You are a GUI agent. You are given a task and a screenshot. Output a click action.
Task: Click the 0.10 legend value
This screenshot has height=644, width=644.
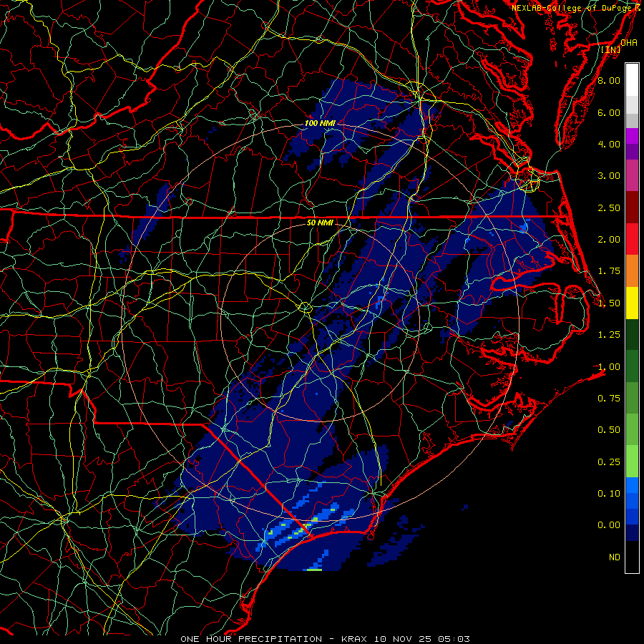tap(609, 494)
